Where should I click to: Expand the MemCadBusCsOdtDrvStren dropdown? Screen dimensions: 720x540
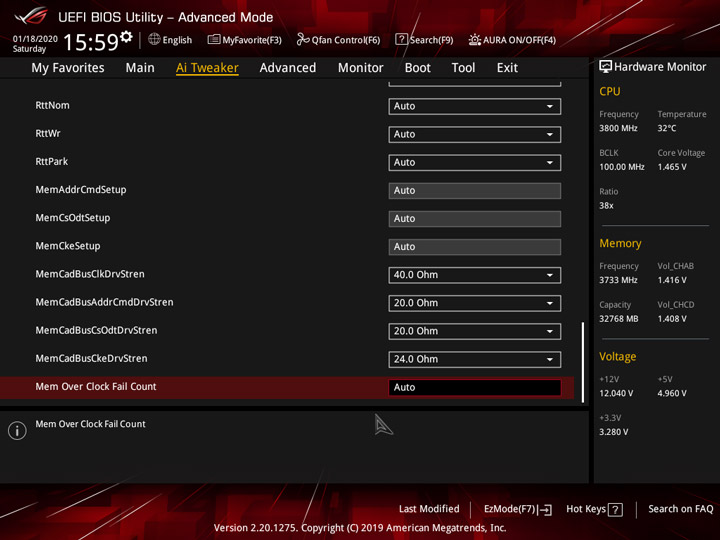coord(474,331)
